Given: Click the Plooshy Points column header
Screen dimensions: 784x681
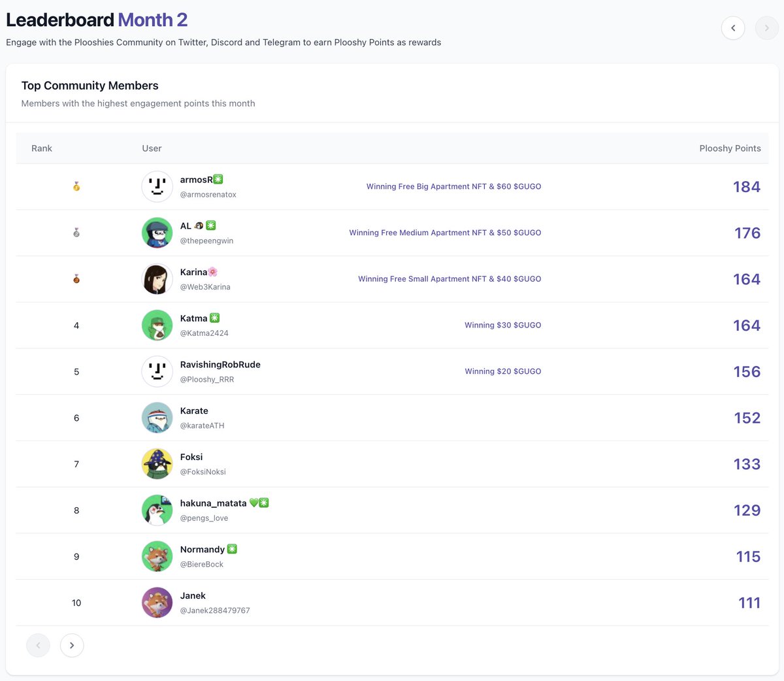Looking at the screenshot, I should pyautogui.click(x=730, y=148).
